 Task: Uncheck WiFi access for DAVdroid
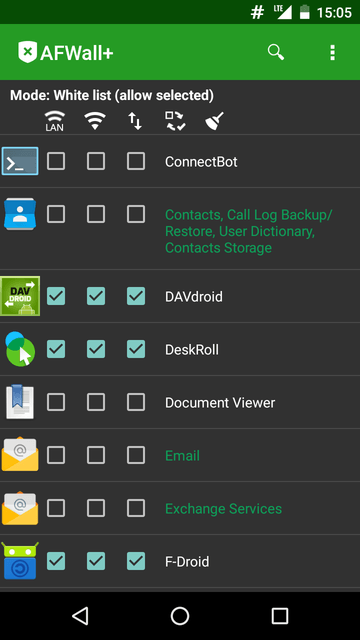point(96,296)
